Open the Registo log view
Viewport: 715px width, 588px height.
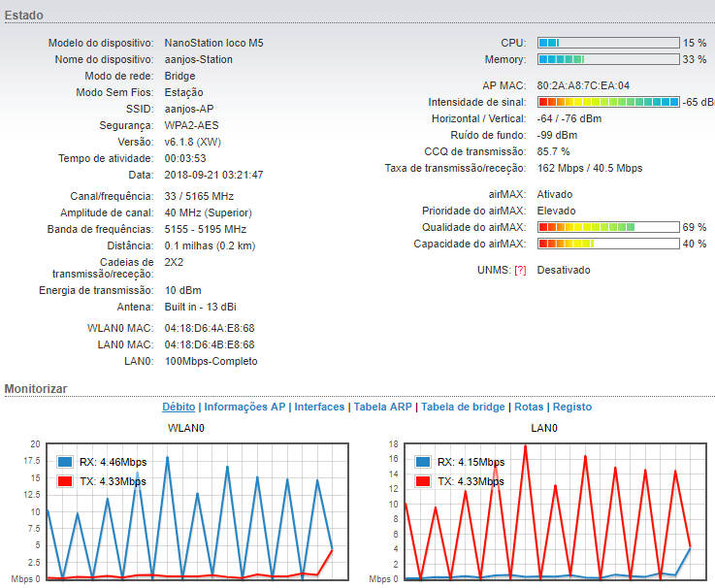[572, 408]
